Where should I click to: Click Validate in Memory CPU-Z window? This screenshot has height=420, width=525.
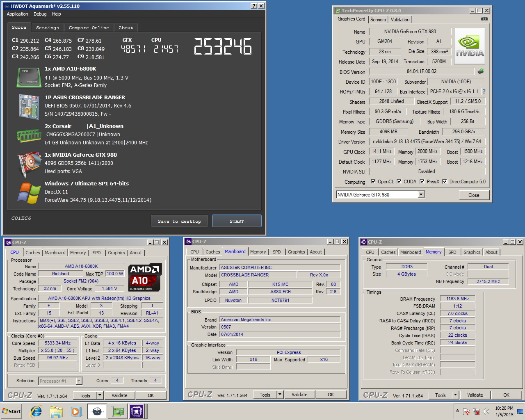click(x=475, y=395)
